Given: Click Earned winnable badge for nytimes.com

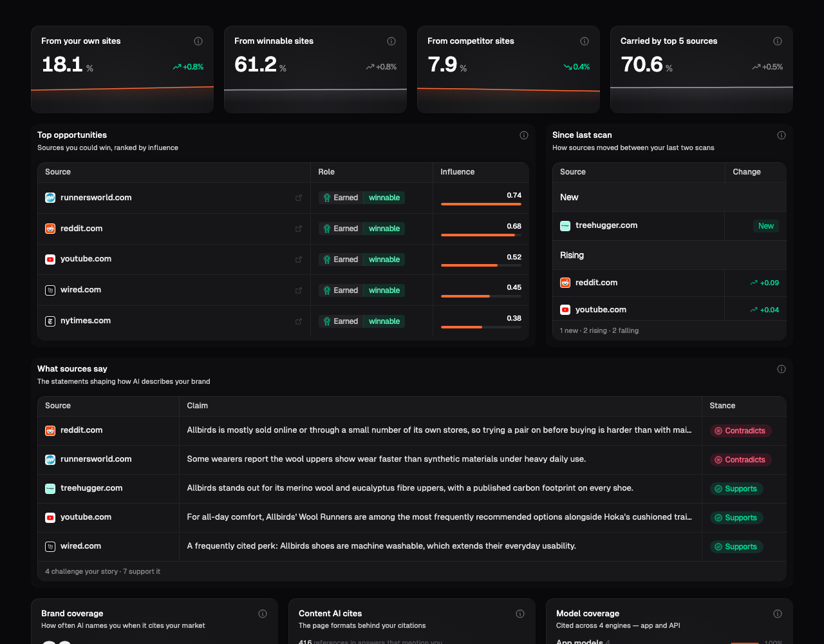Looking at the screenshot, I should coord(362,321).
